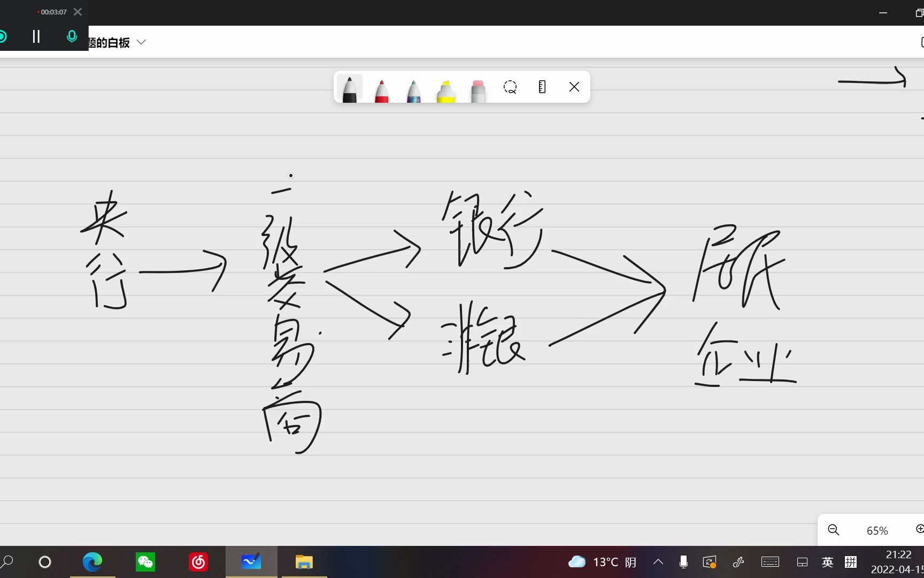Viewport: 924px width, 578px height.
Task: Open Cortana circle in taskbar
Action: [45, 562]
